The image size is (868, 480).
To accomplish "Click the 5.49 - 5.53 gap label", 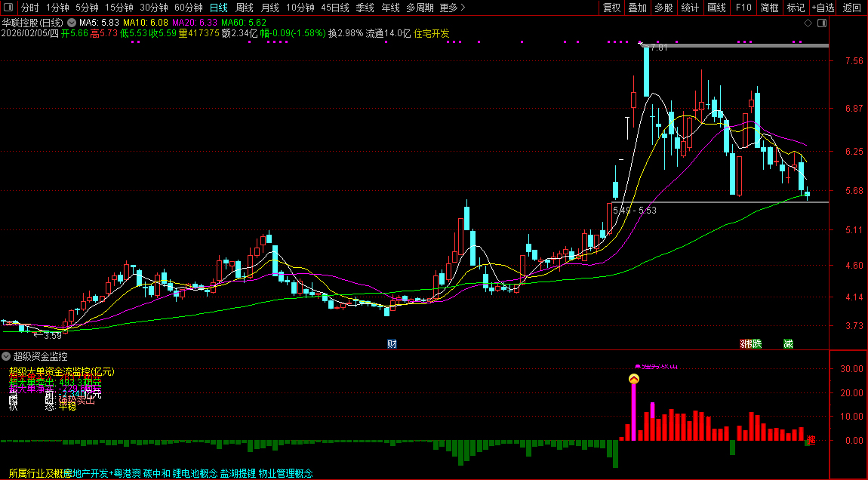I will click(x=634, y=211).
